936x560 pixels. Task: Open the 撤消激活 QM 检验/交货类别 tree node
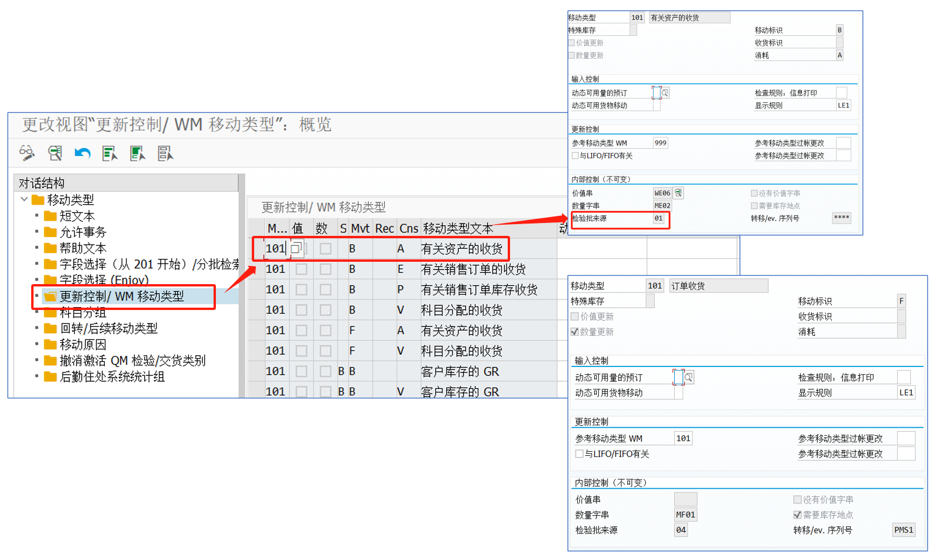tap(132, 361)
